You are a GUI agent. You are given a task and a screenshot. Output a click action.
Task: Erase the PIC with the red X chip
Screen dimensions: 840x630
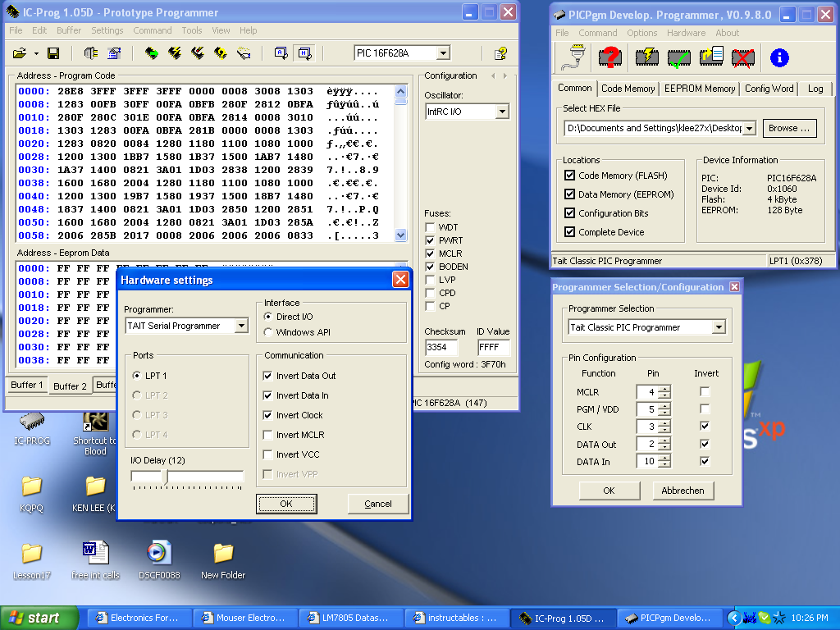click(x=743, y=57)
